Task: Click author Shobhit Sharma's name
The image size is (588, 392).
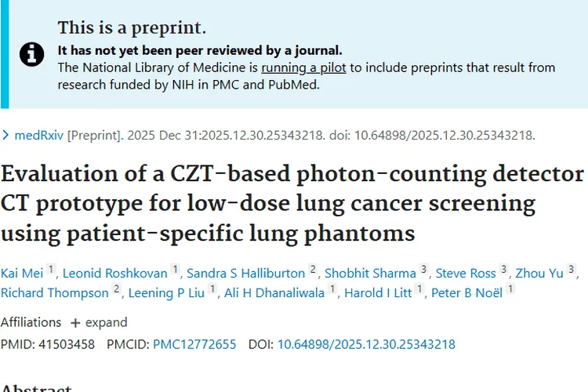Action: 370,273
